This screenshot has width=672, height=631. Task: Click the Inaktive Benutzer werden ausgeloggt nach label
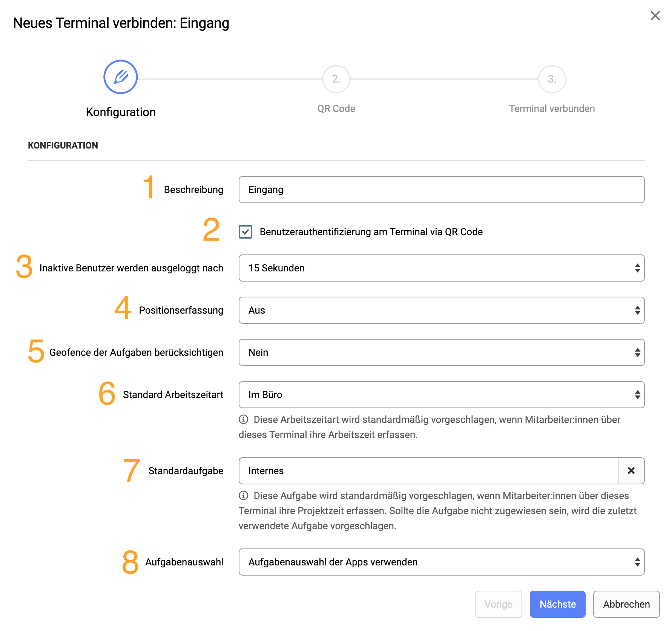pyautogui.click(x=131, y=268)
